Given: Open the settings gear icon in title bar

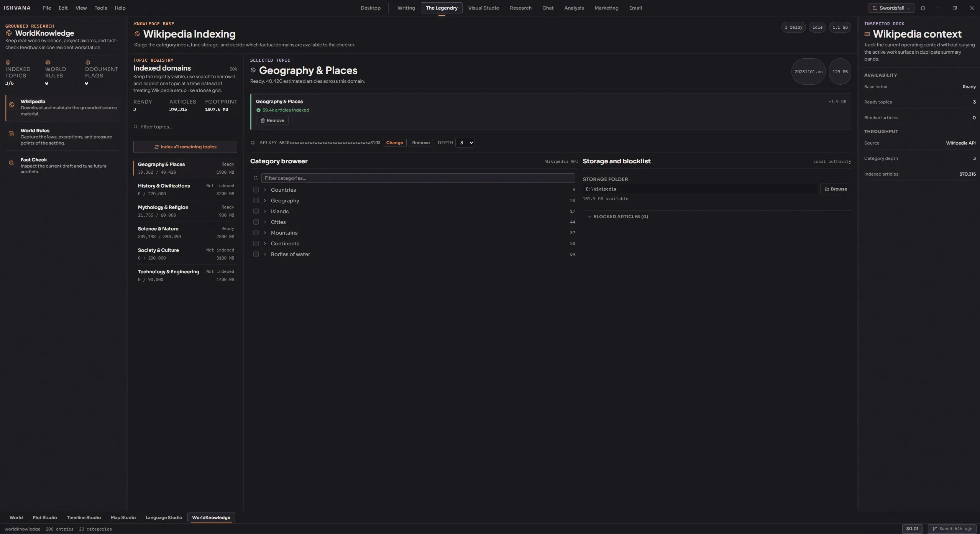Looking at the screenshot, I should (x=923, y=8).
